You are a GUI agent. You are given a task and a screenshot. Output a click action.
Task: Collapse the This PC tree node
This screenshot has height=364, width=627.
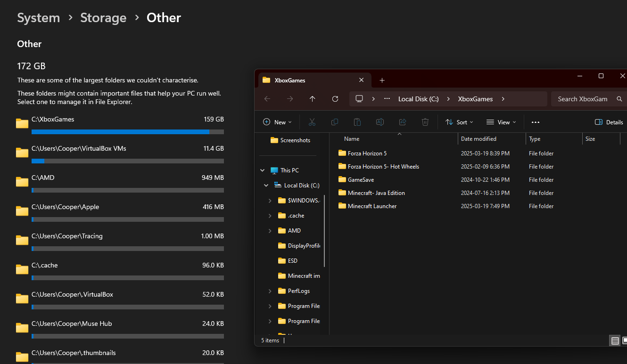(x=263, y=170)
